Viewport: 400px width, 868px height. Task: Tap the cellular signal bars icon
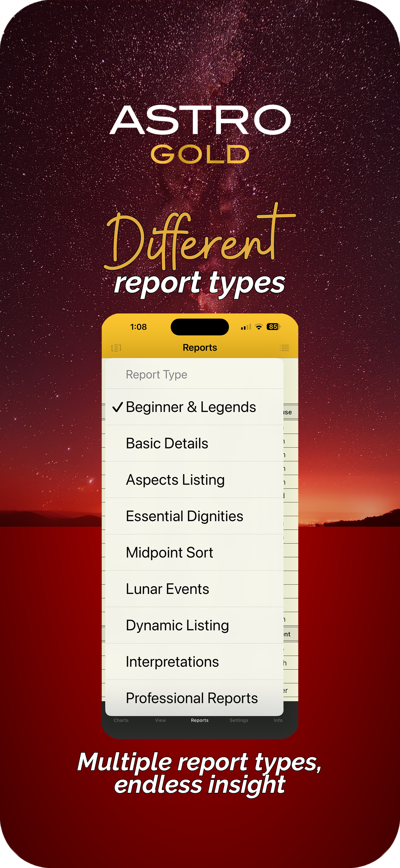(x=246, y=327)
